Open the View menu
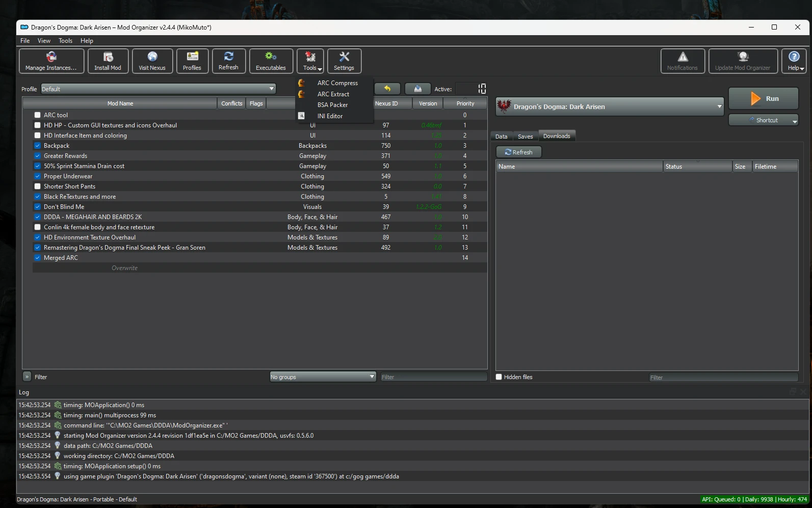 click(x=44, y=41)
